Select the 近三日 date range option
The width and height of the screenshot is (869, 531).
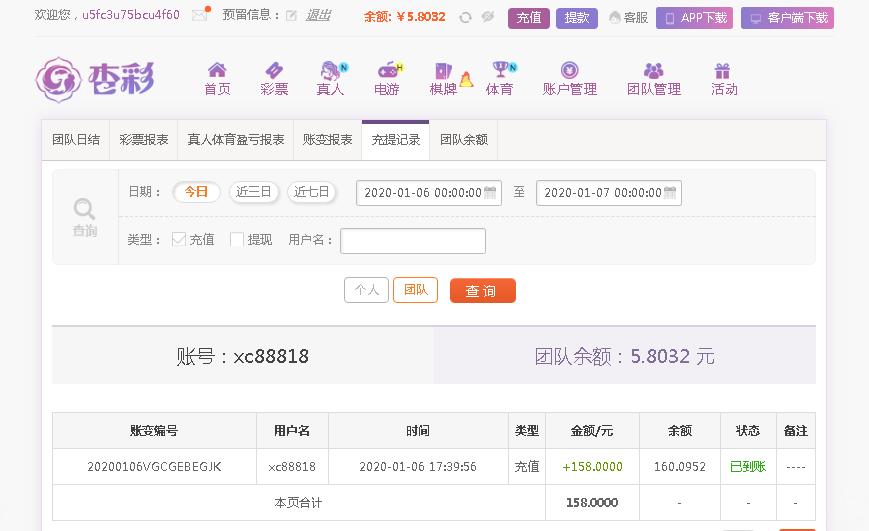[254, 192]
